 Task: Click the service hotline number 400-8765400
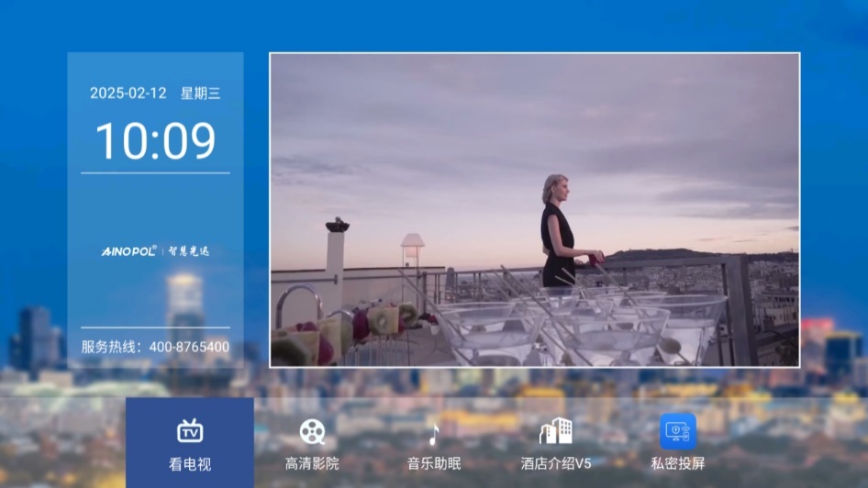click(189, 348)
